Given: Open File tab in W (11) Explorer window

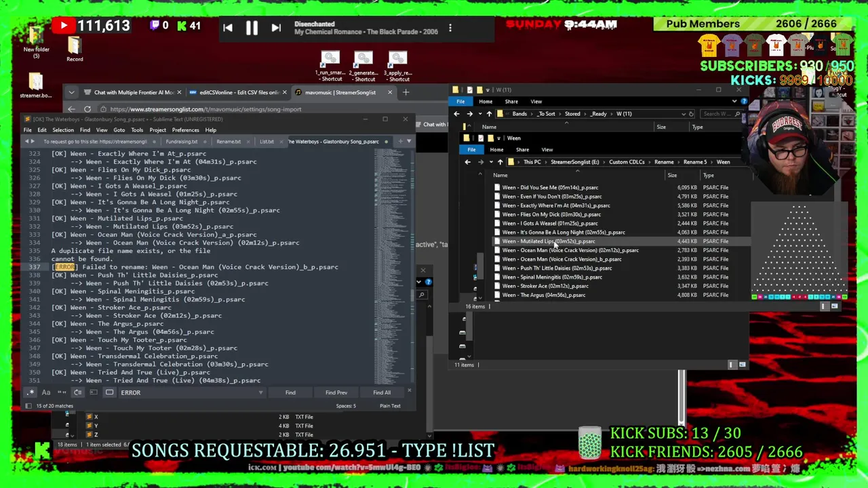Looking at the screenshot, I should click(460, 102).
